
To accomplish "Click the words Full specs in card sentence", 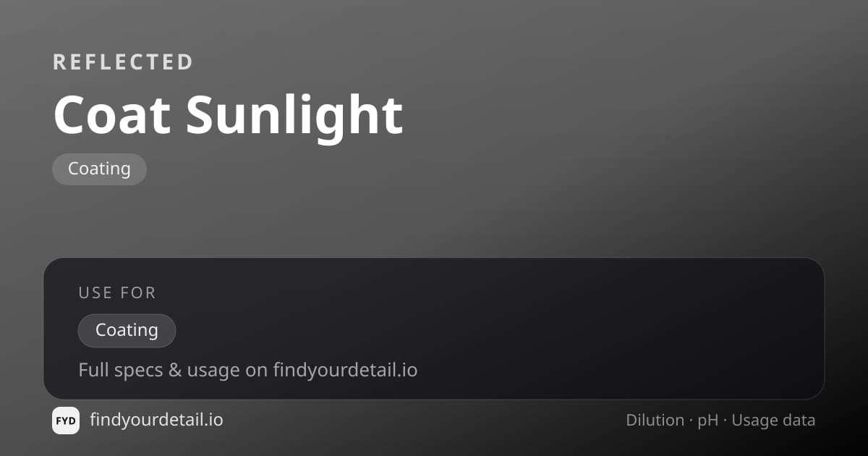I will 112,370.
